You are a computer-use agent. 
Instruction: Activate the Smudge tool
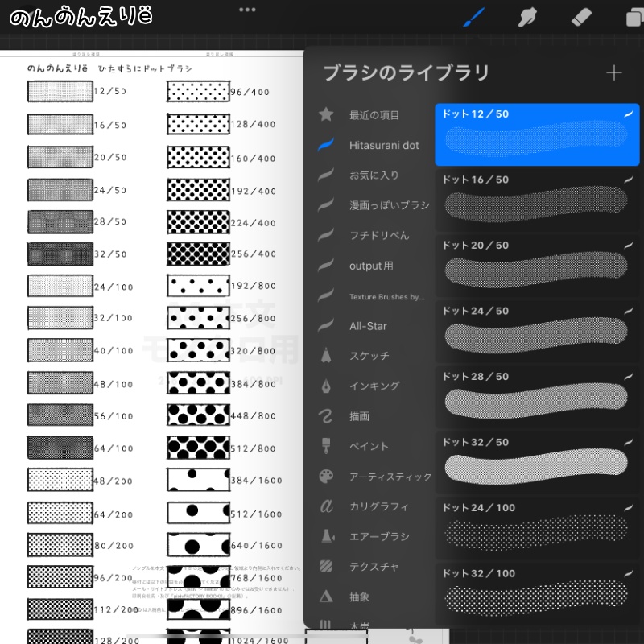point(527,16)
